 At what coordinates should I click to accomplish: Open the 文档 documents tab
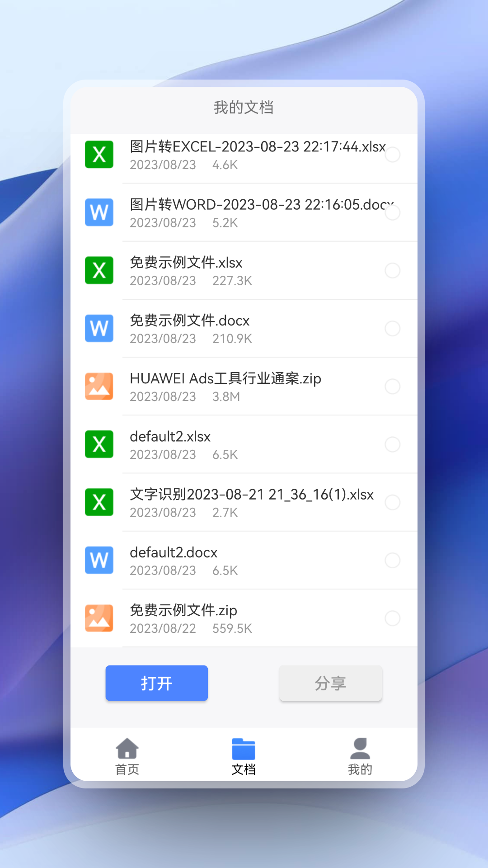click(x=244, y=756)
